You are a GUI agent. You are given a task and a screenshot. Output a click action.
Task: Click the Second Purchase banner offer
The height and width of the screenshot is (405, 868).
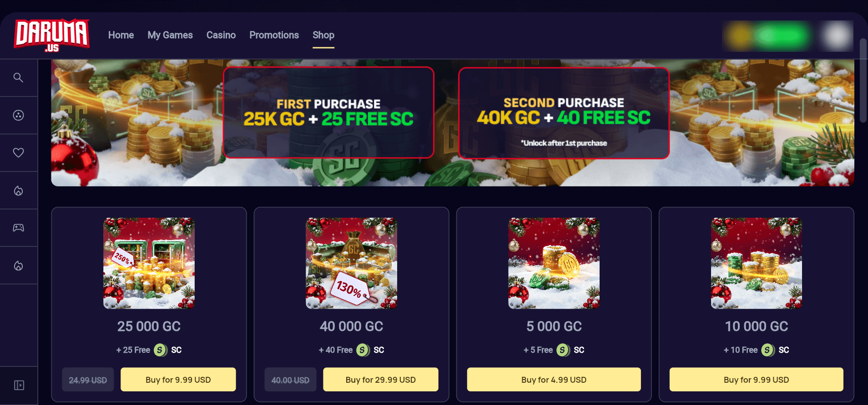point(564,113)
